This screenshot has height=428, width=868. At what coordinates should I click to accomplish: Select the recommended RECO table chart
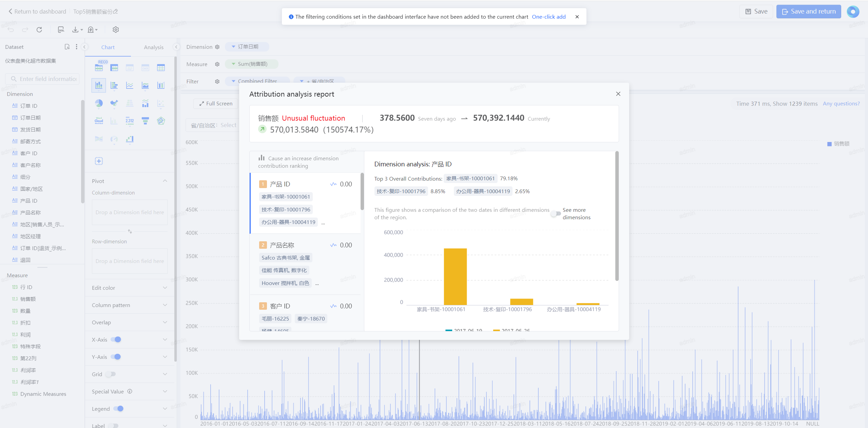pos(99,67)
